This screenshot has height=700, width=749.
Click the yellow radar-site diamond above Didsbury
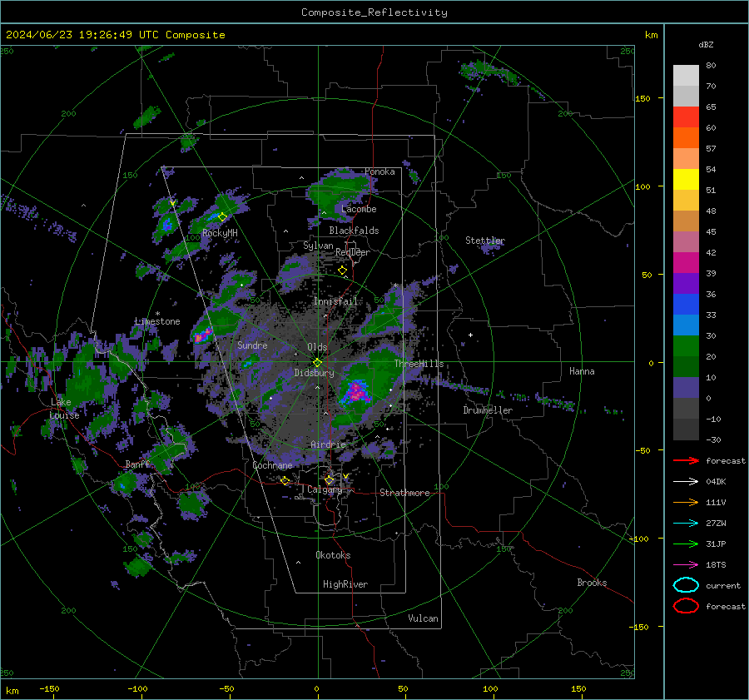pos(317,363)
